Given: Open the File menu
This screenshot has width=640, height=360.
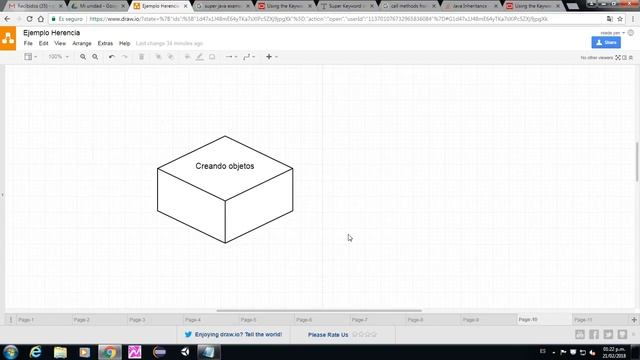Looking at the screenshot, I should (x=28, y=43).
